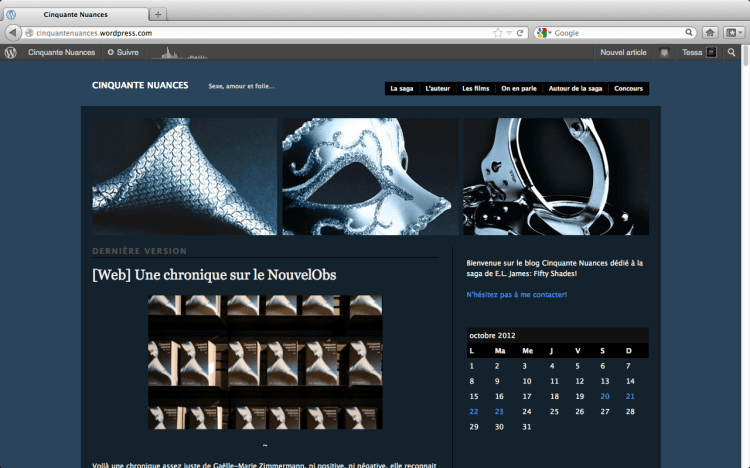
Task: Open calendar posts for October 20
Action: 605,396
